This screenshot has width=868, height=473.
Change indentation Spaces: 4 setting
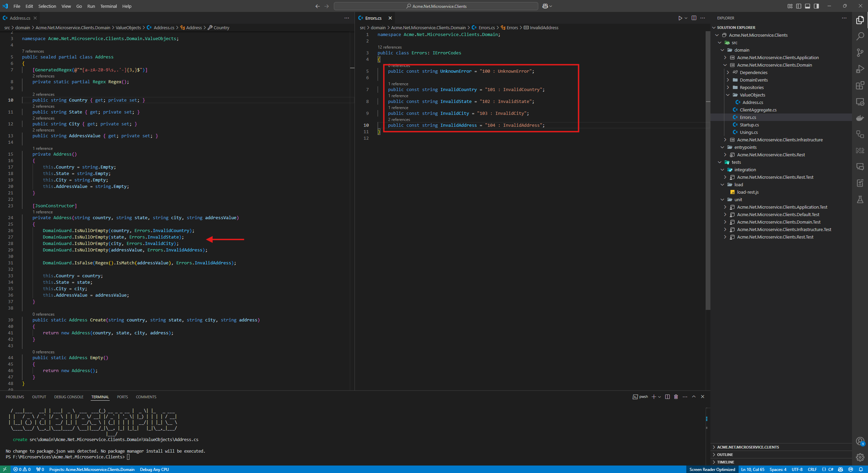click(x=778, y=469)
